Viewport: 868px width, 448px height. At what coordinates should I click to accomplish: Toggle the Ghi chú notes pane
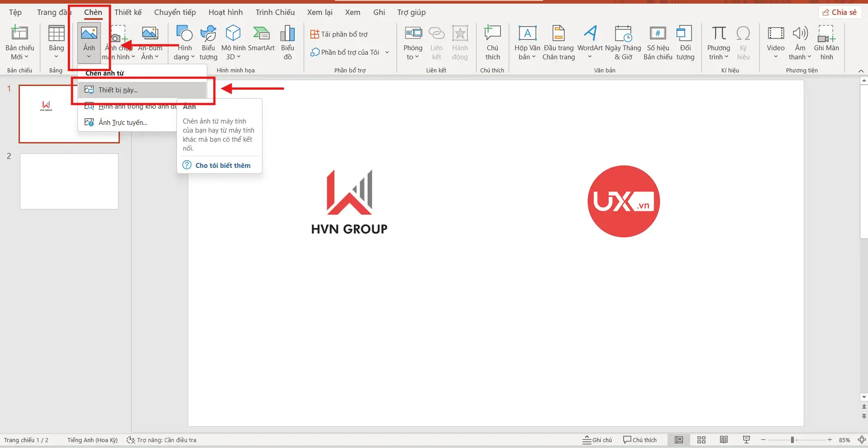pos(596,439)
